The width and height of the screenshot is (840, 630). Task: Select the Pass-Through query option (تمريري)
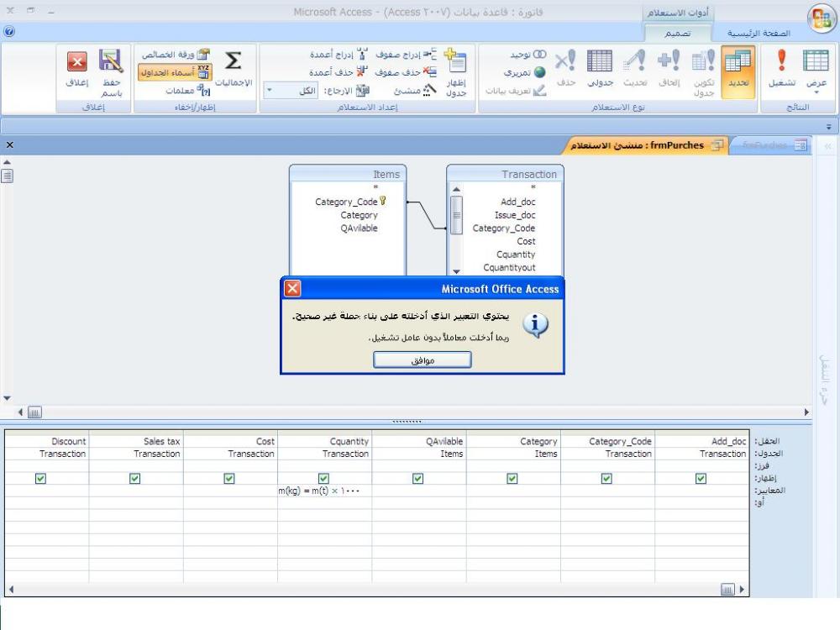tap(524, 71)
